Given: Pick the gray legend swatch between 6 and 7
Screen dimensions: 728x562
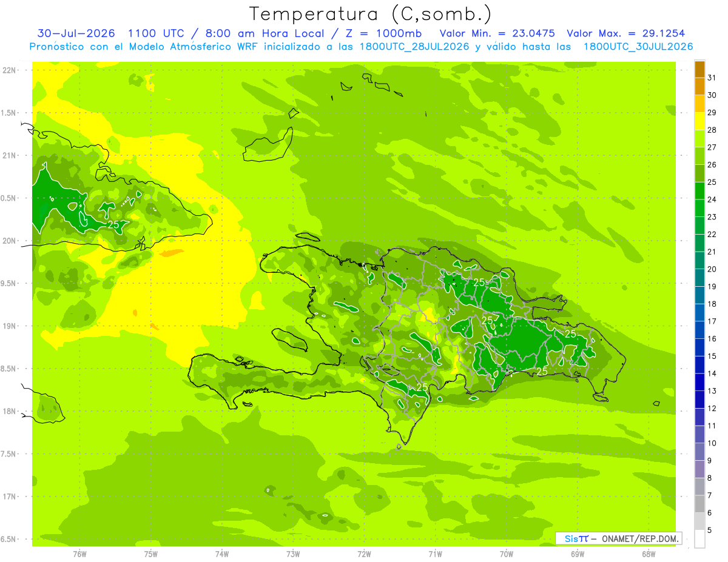Looking at the screenshot, I should [699, 504].
